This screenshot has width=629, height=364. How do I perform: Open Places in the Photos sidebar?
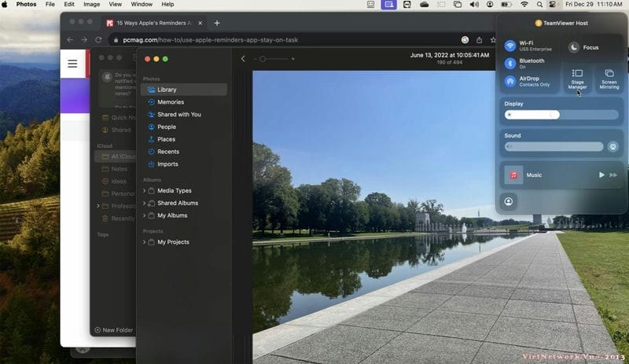(166, 139)
